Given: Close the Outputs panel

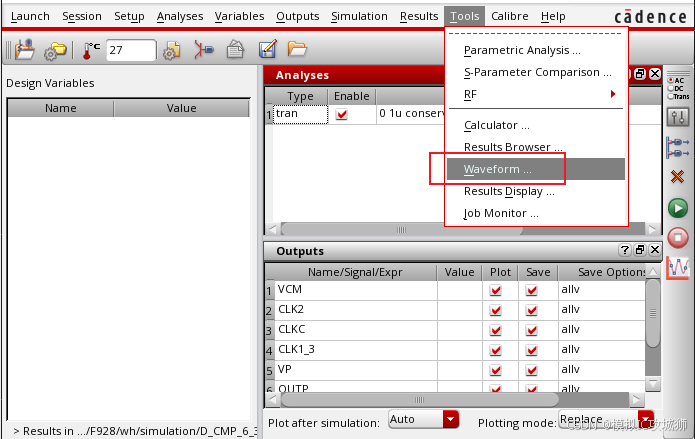Looking at the screenshot, I should click(655, 250).
